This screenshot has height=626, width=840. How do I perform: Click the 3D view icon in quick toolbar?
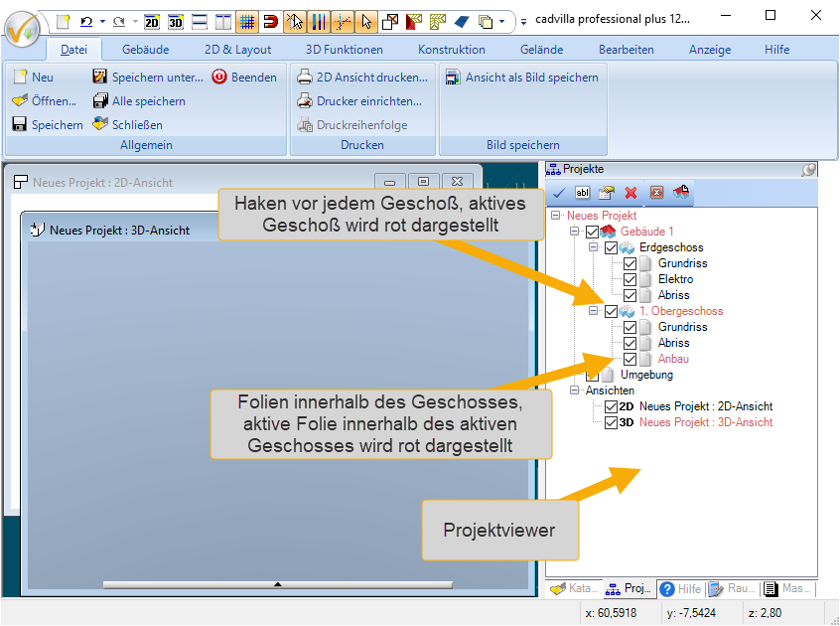click(x=176, y=21)
